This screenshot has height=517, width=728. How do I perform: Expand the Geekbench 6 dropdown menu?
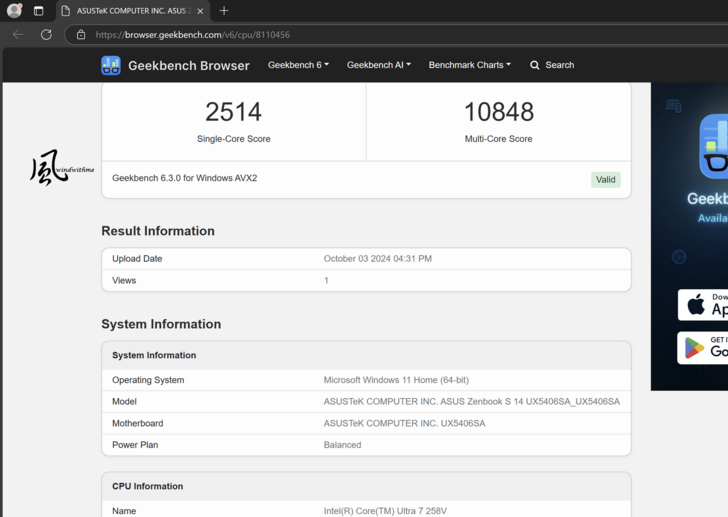[x=298, y=65]
